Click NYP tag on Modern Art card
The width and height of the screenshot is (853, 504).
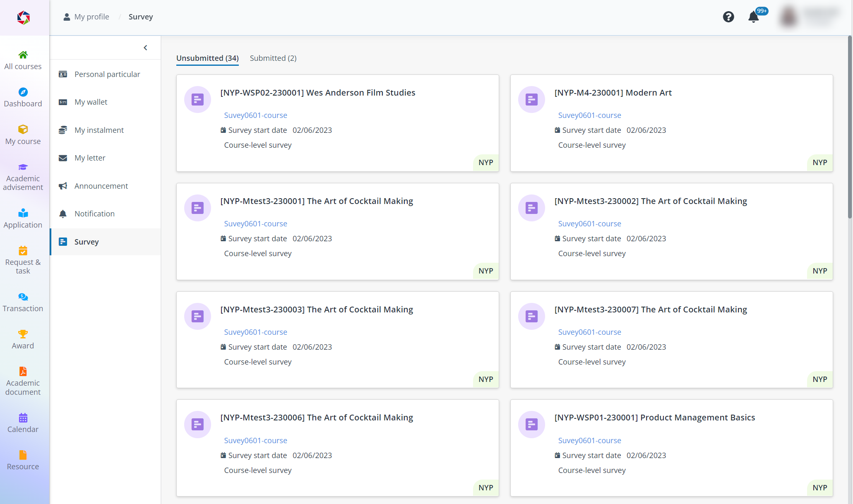[x=820, y=163]
